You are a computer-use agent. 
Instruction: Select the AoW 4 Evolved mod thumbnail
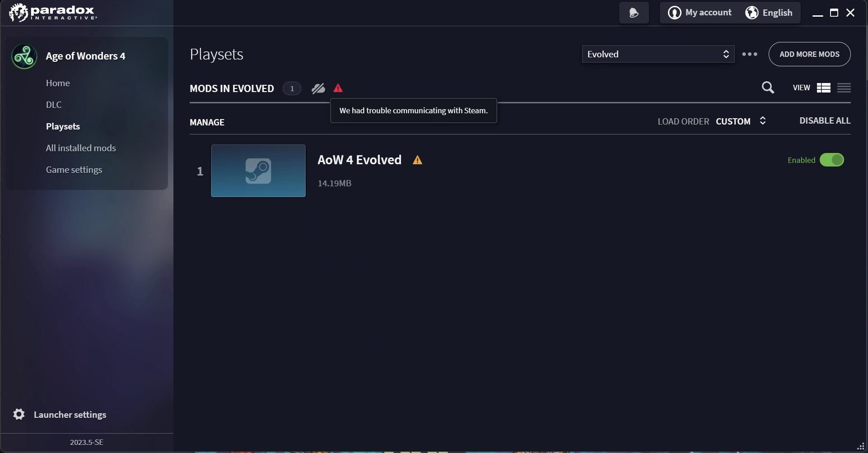[x=258, y=171]
